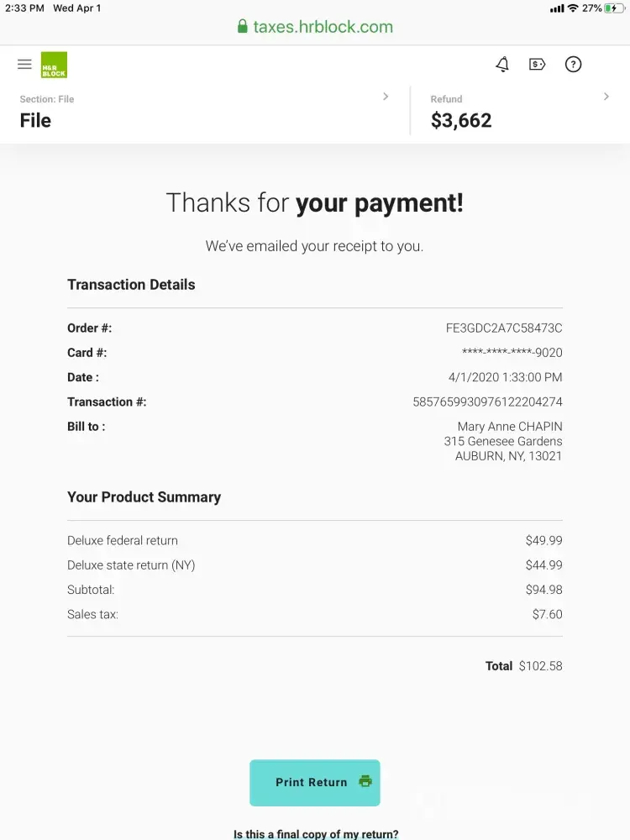
Task: Select the File section title
Action: point(35,120)
